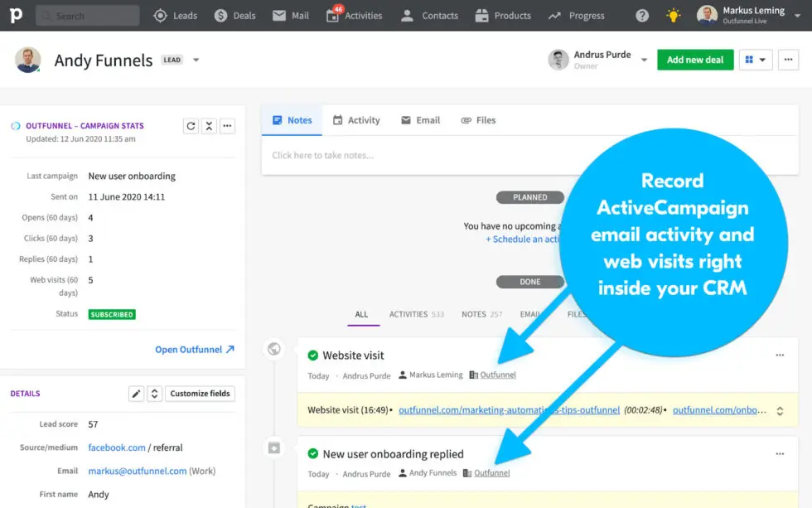Click Andrus Purde owner avatar

click(x=558, y=60)
